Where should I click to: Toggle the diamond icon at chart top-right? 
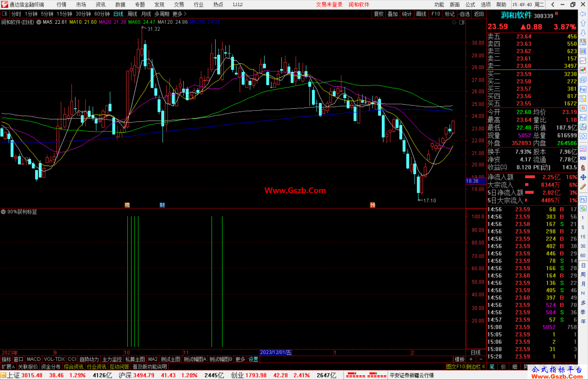pos(454,22)
